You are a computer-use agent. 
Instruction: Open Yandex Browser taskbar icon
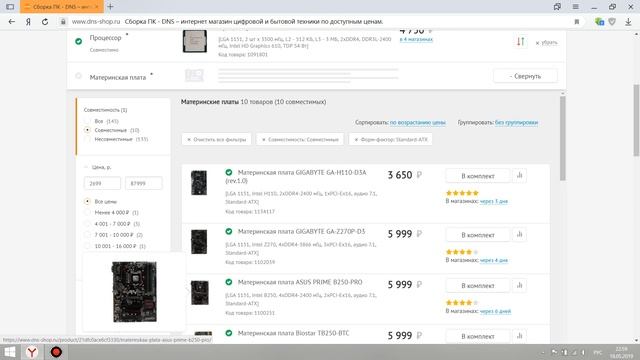pos(32,352)
